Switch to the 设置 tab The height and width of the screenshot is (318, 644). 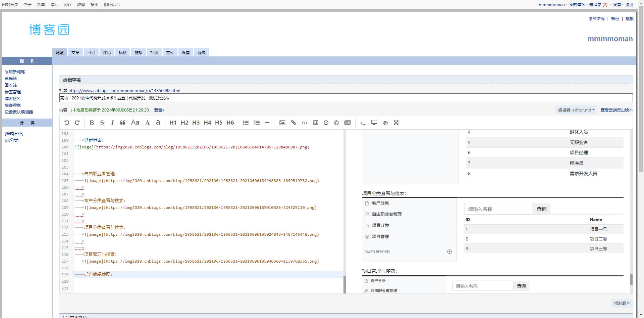[186, 52]
